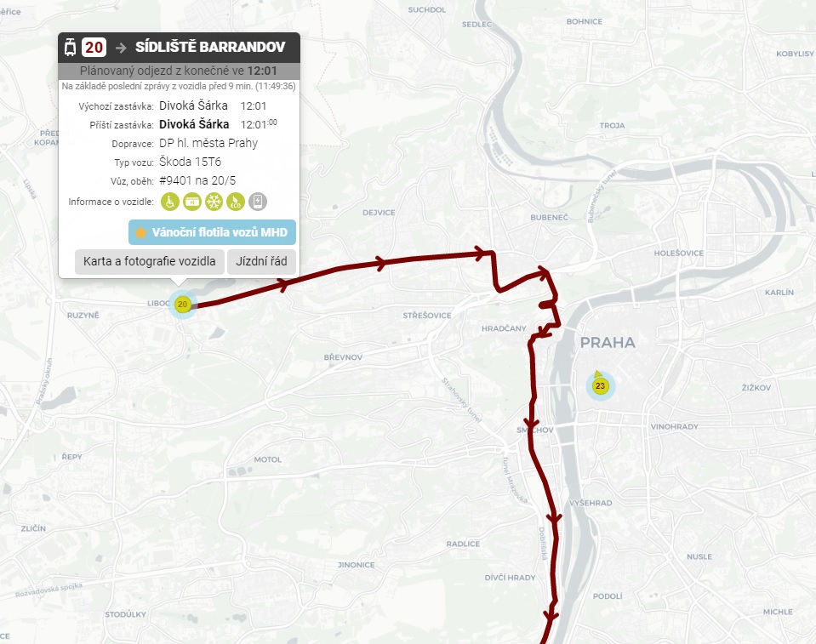816x644 pixels.
Task: Select the tram 20 map marker
Action: [182, 305]
